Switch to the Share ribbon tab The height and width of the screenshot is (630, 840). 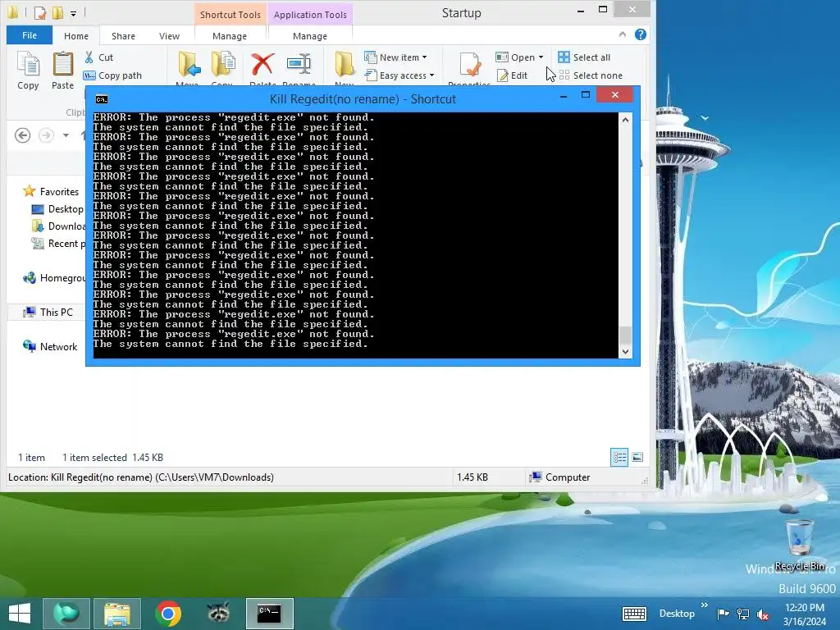pos(123,36)
